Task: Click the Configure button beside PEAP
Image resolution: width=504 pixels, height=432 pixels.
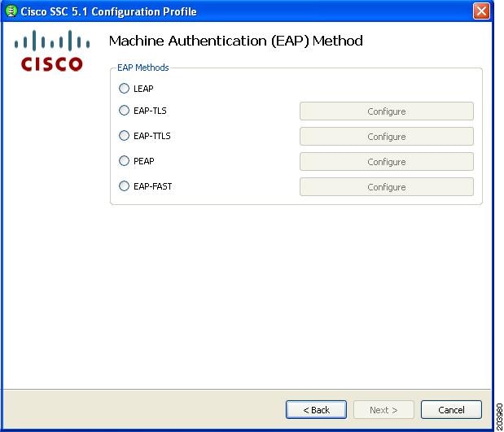Action: coord(387,162)
